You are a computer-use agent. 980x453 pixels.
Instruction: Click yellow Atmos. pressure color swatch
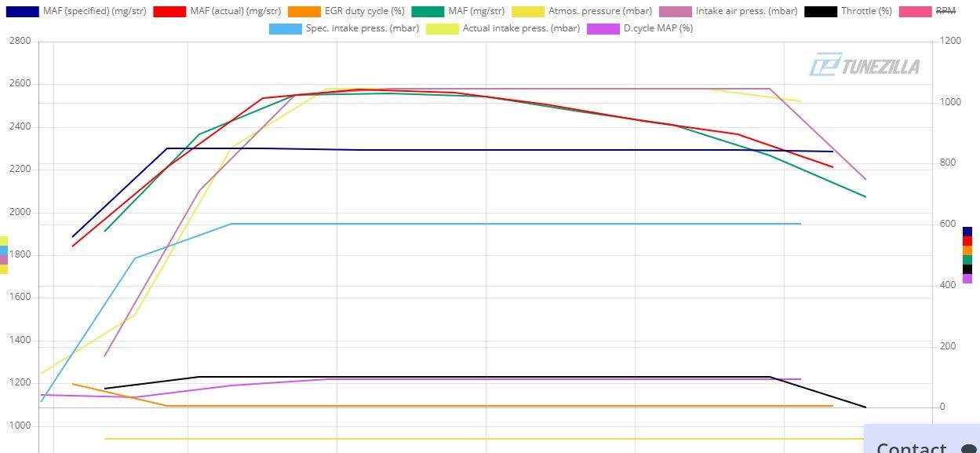528,12
